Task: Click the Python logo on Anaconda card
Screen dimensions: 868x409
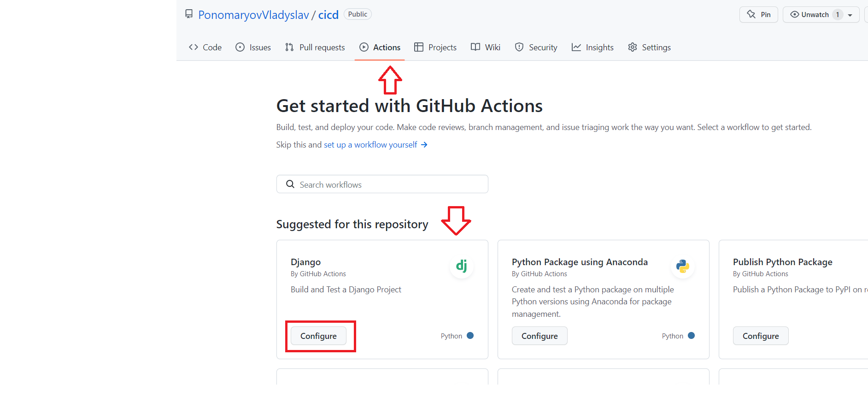Action: [682, 266]
